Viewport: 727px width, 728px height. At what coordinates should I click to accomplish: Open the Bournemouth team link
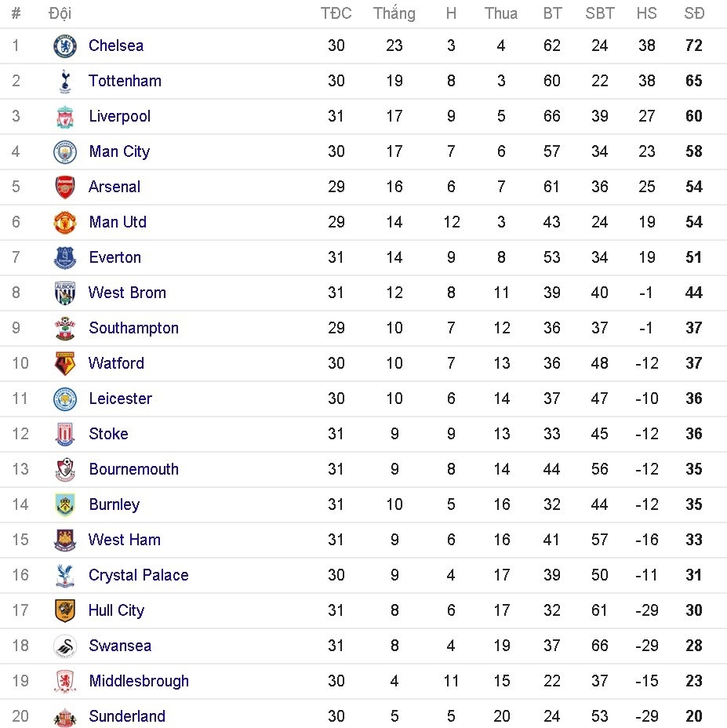click(133, 469)
